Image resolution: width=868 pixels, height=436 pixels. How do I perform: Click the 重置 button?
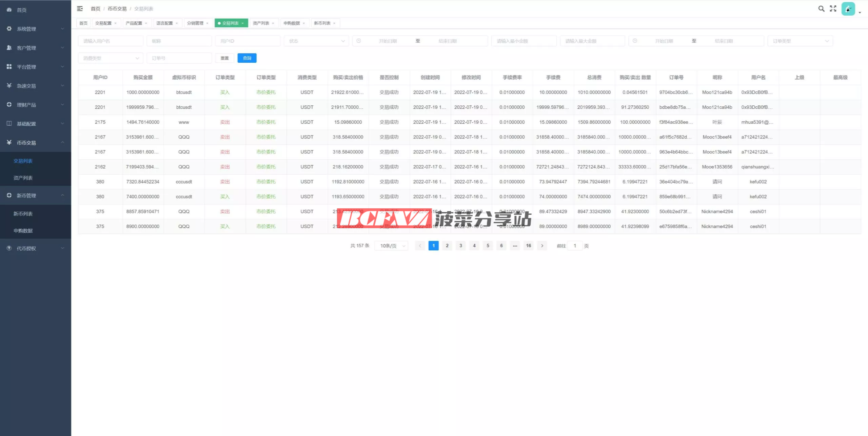click(x=224, y=58)
